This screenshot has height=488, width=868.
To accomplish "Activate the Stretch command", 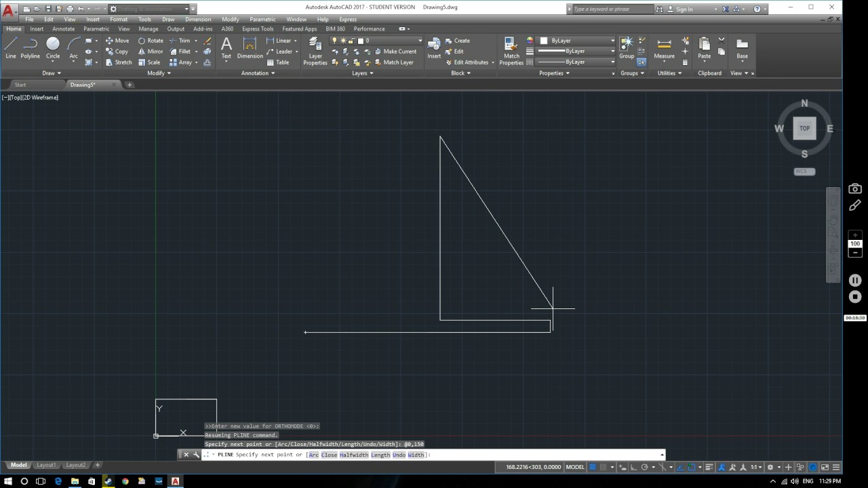I will pyautogui.click(x=119, y=62).
